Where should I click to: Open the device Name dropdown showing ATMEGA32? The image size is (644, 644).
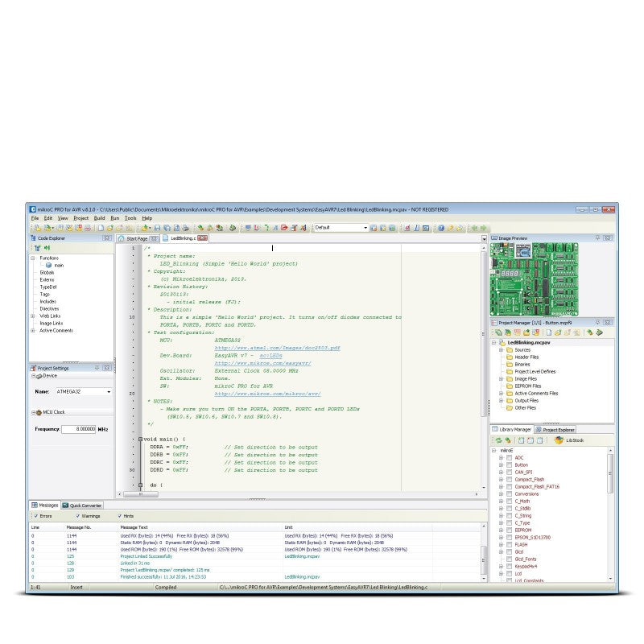pos(108,391)
